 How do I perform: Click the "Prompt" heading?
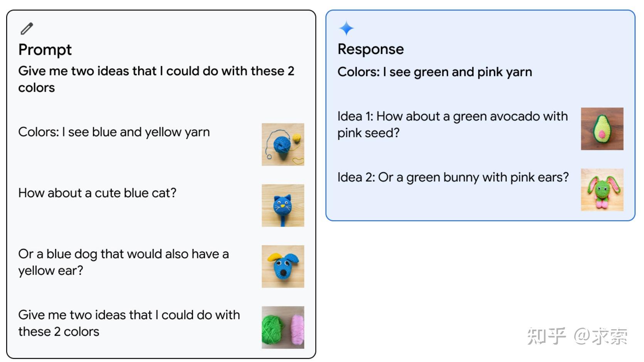point(45,50)
